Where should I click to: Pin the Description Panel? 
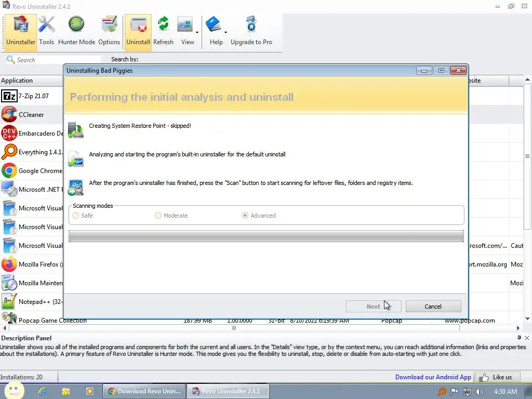click(519, 338)
